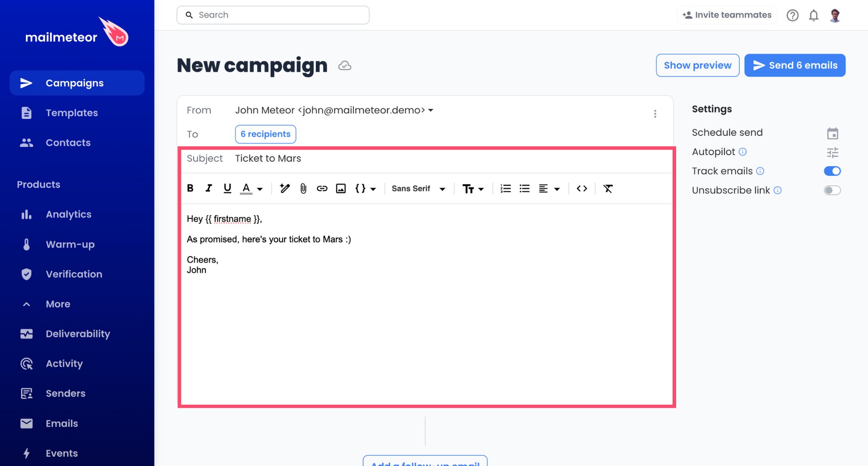This screenshot has width=868, height=466.
Task: Open the AI magic wand writing tool
Action: pyautogui.click(x=284, y=189)
